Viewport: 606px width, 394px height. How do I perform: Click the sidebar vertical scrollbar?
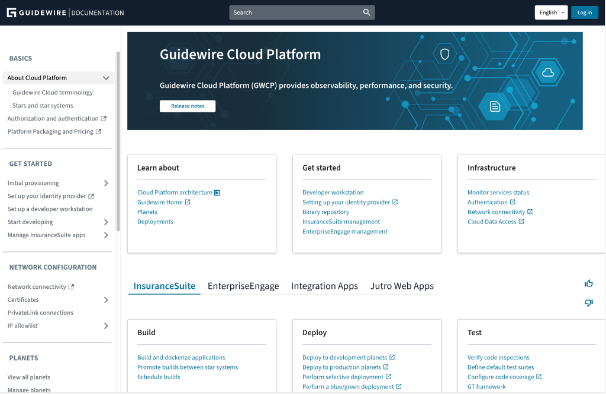tap(118, 141)
